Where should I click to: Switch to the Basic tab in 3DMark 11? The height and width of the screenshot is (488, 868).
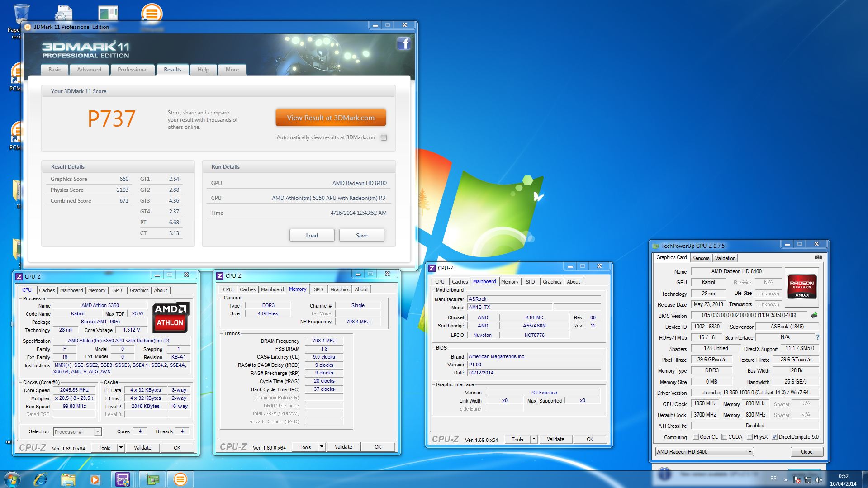click(x=55, y=70)
